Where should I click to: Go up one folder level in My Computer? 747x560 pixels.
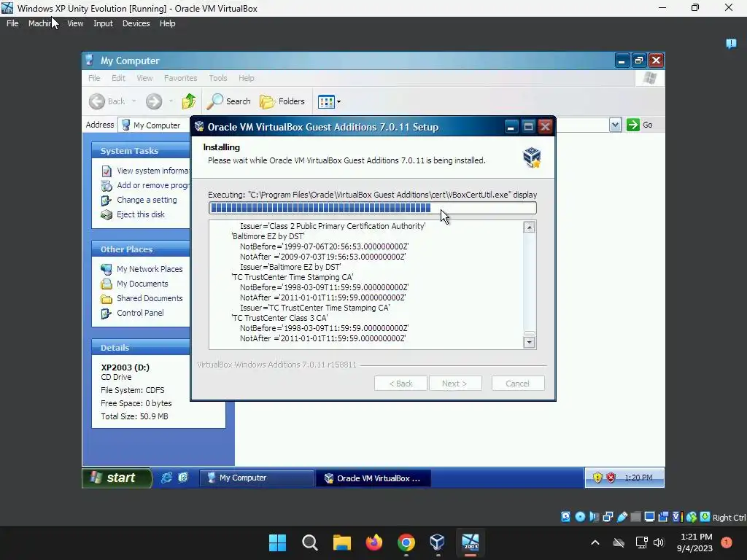pyautogui.click(x=189, y=101)
